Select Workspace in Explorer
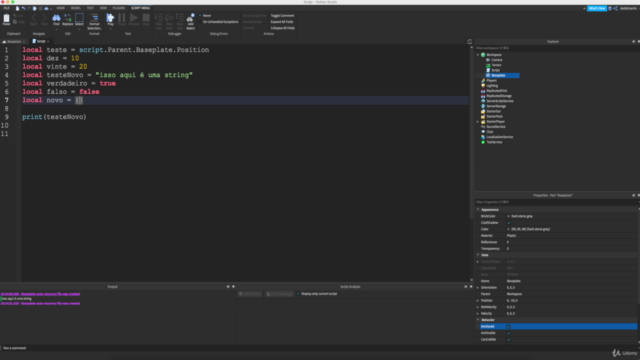640x360 pixels. 493,55
